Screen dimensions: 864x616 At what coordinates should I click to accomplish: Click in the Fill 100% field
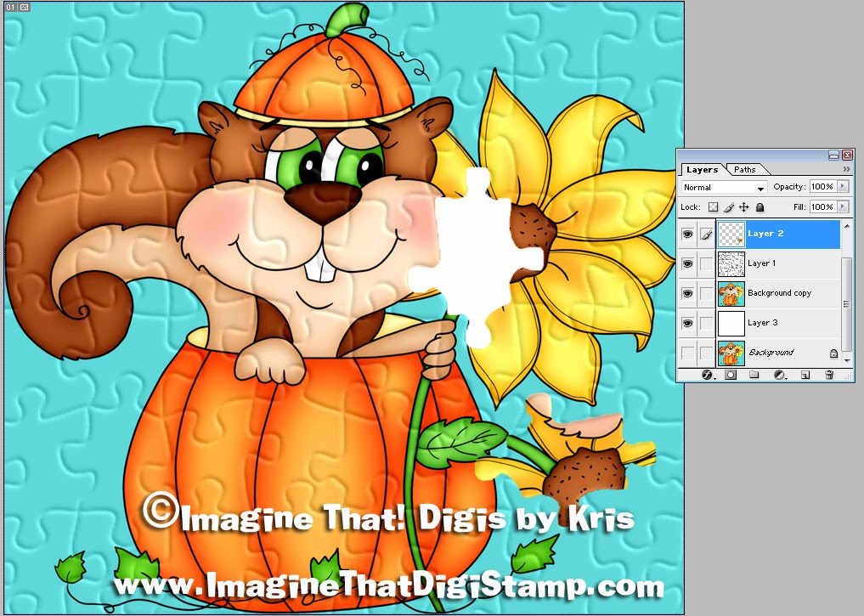[x=822, y=206]
